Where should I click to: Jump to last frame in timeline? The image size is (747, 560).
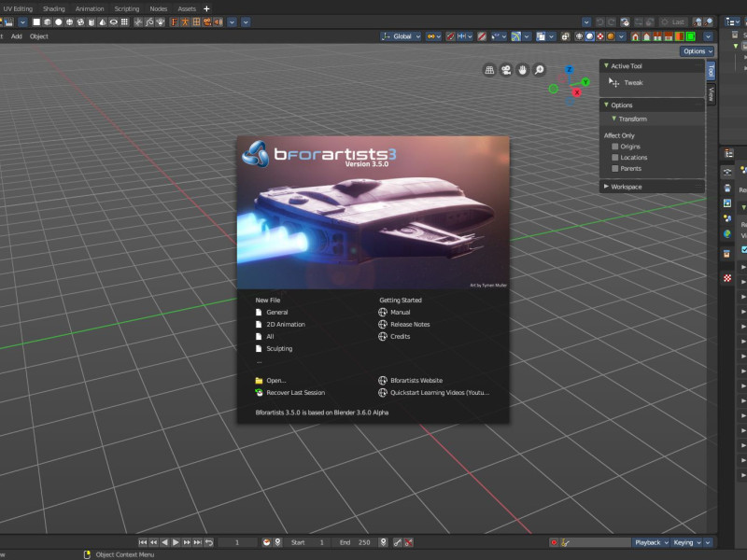click(198, 542)
